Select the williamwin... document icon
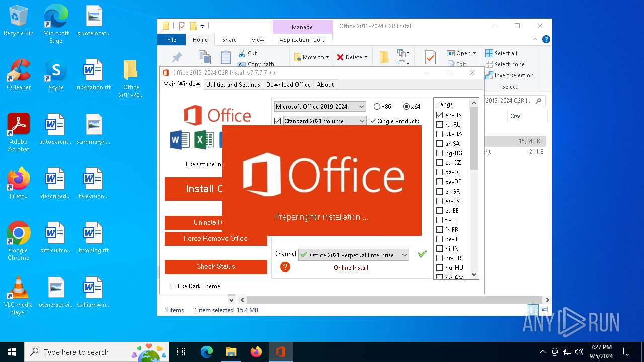644x362 pixels. pos(94,292)
